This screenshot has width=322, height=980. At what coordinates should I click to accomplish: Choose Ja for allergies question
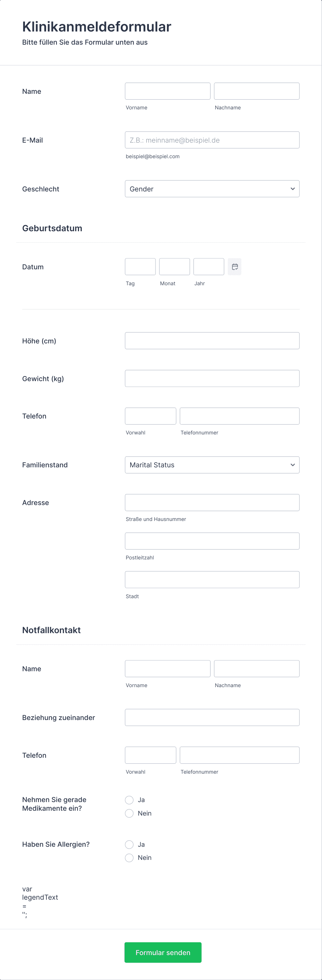coord(129,844)
